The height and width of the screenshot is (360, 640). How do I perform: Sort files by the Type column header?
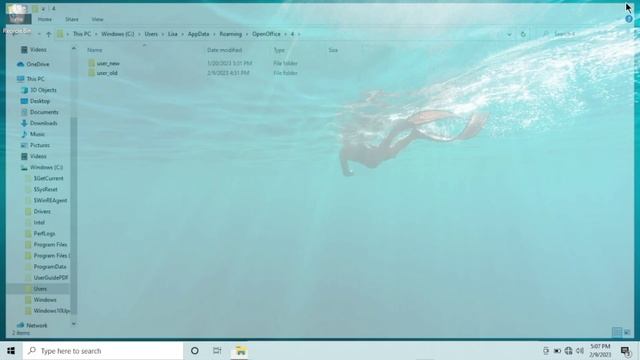[279, 50]
